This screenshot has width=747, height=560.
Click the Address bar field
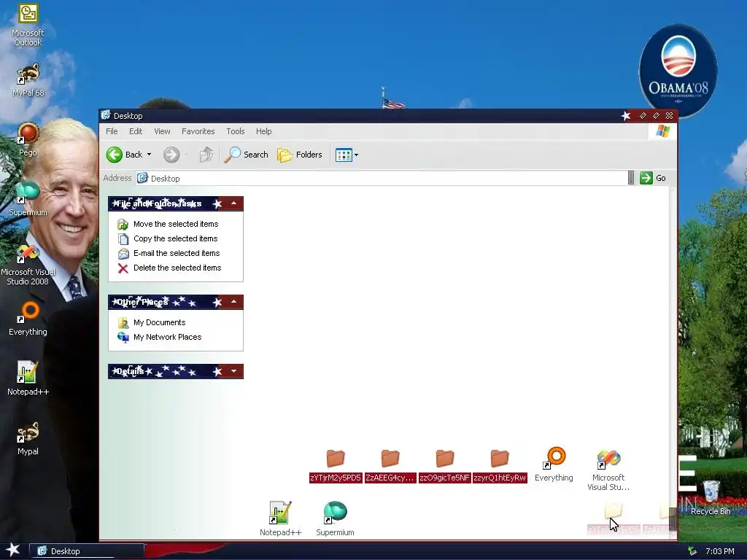(x=381, y=178)
